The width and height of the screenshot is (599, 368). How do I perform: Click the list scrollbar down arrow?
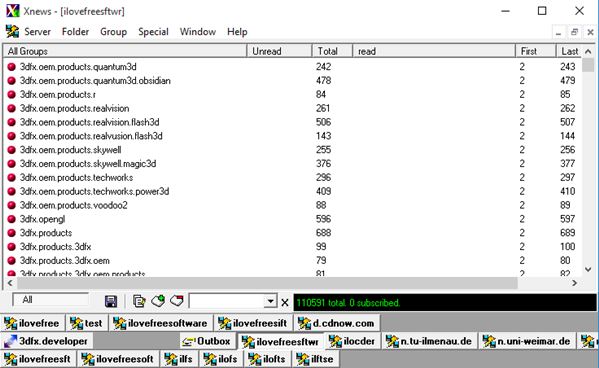588,270
